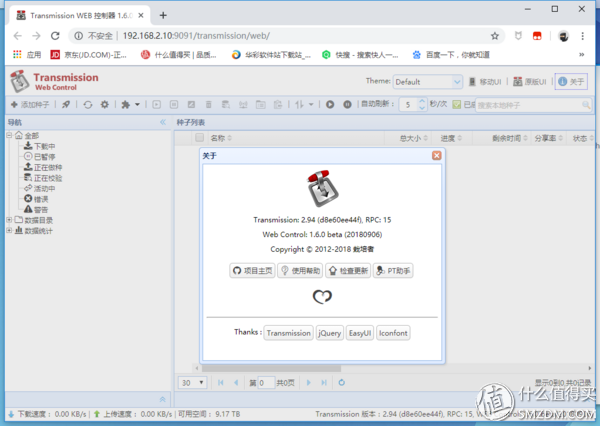Sort by 总大小 column header
The image size is (600, 426).
(413, 138)
